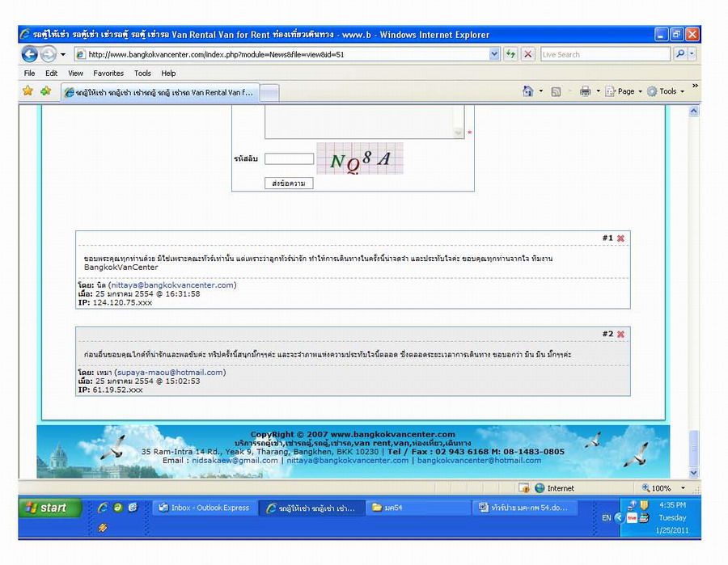This screenshot has height=565, width=728.
Task: Click the 100% zoom level button
Action: 657,488
